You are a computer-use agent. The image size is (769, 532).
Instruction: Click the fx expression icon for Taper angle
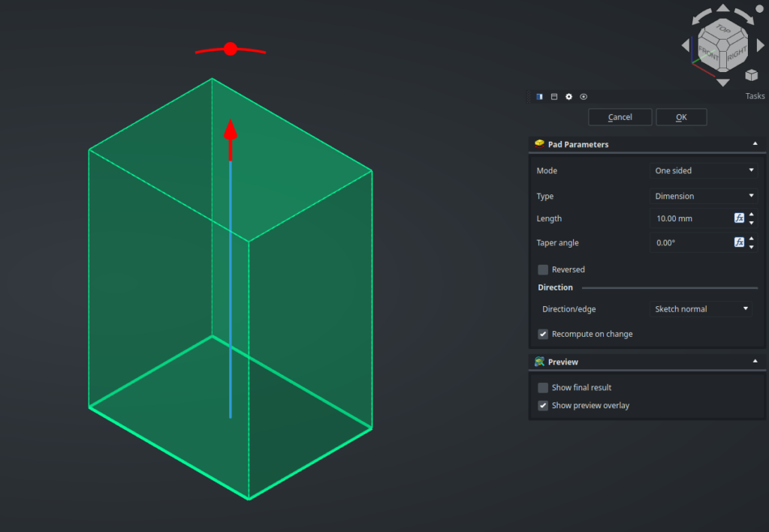[x=739, y=243]
